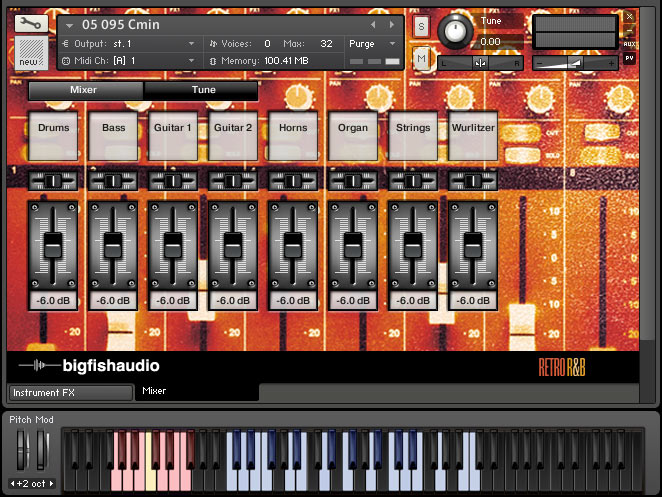Click the Organ pan slider
Viewport: 662px width, 497px height.
(x=353, y=181)
